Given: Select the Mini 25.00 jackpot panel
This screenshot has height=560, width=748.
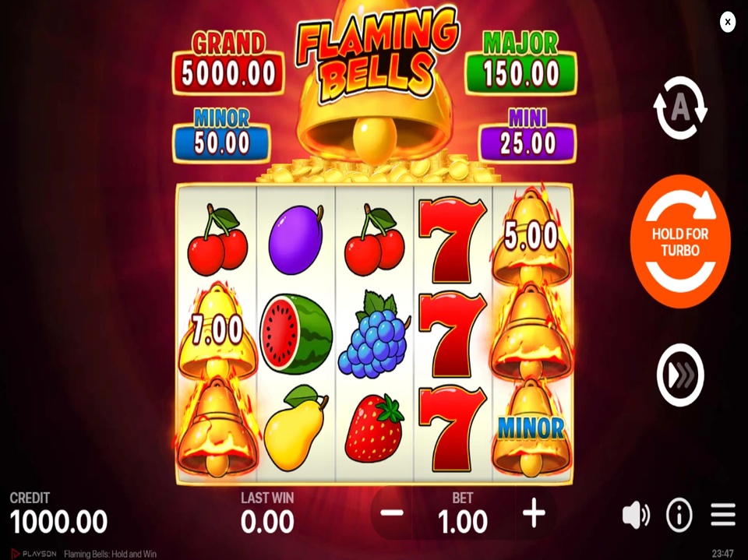Looking at the screenshot, I should (527, 136).
